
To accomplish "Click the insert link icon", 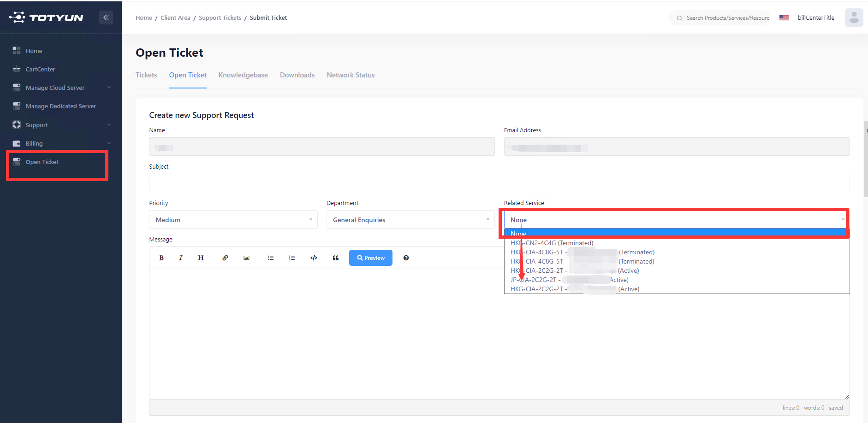I will click(x=225, y=258).
